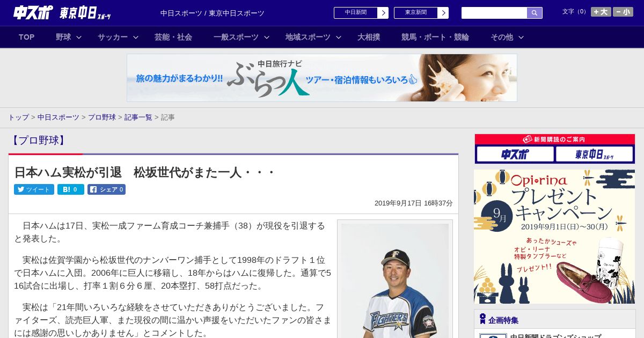Open the 芸能・社会 navigation item

point(173,37)
